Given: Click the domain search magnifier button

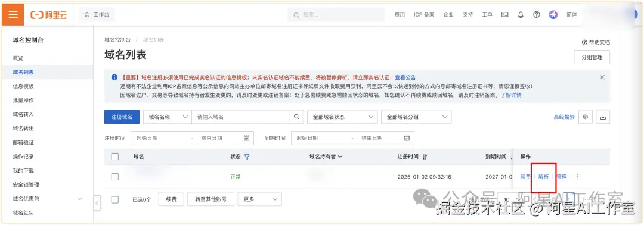Looking at the screenshot, I should [296, 117].
